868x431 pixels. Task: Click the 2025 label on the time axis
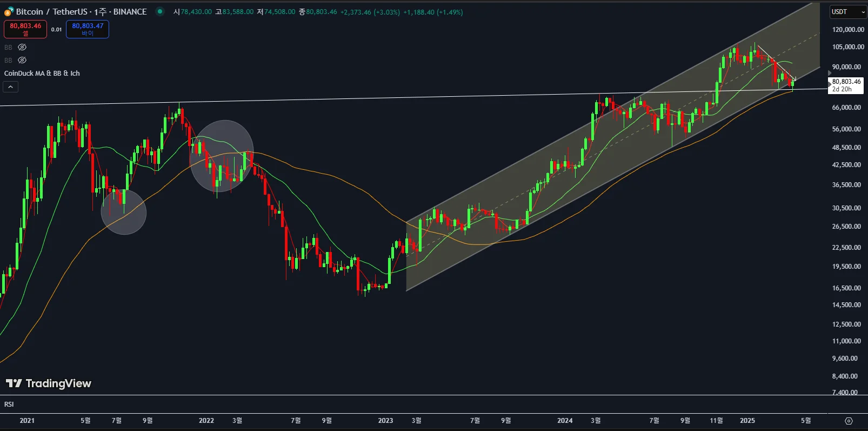coord(747,421)
